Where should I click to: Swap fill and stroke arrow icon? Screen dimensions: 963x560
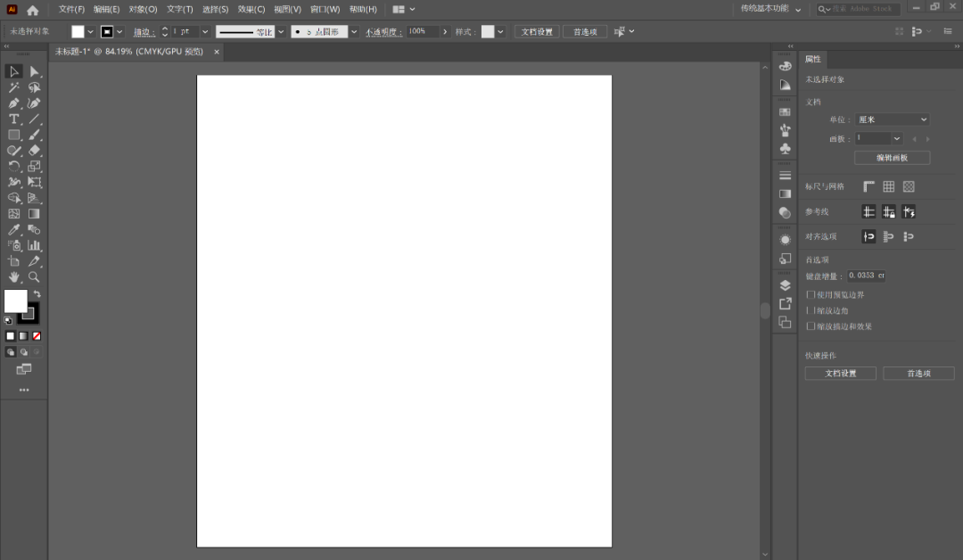coord(37,293)
